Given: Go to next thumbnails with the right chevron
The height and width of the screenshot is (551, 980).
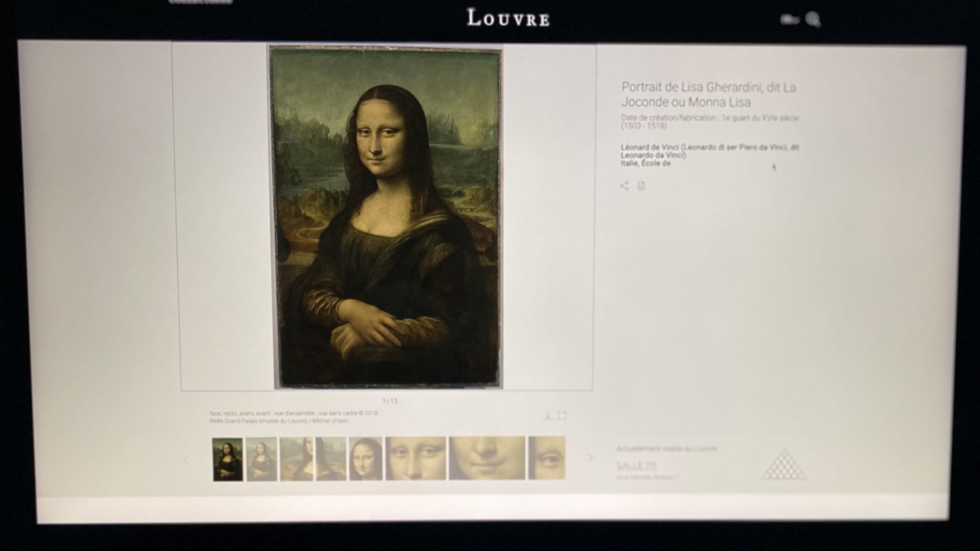Looking at the screenshot, I should [590, 458].
